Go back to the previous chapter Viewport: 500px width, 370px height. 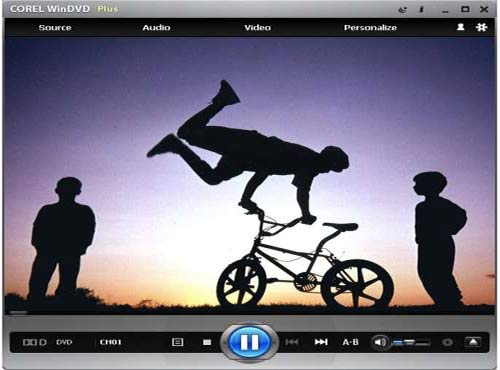tap(292, 342)
